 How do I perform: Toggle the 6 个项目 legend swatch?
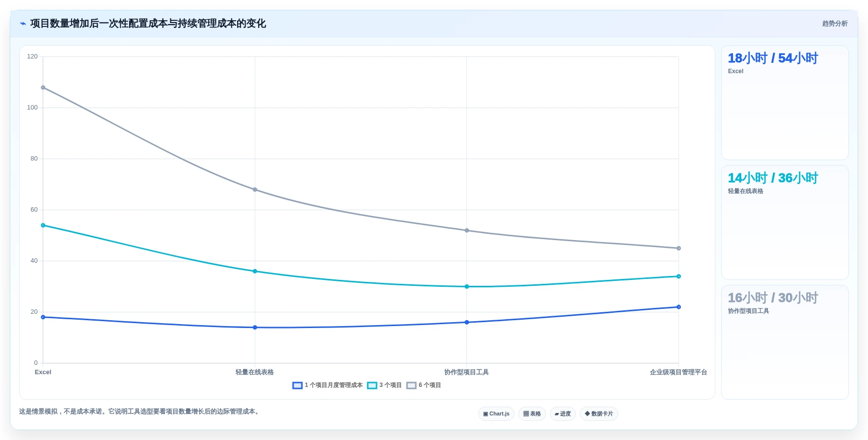pos(411,385)
